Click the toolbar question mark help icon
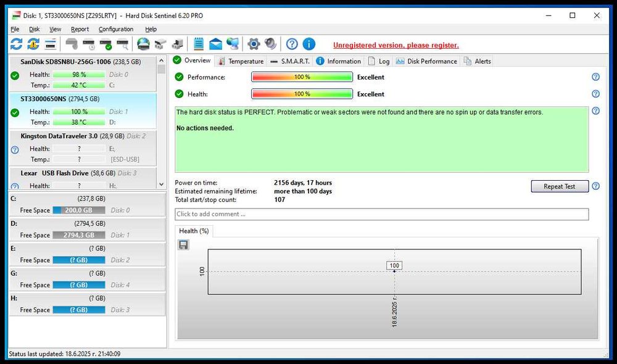Screen dimensions: 617x364 [292, 44]
